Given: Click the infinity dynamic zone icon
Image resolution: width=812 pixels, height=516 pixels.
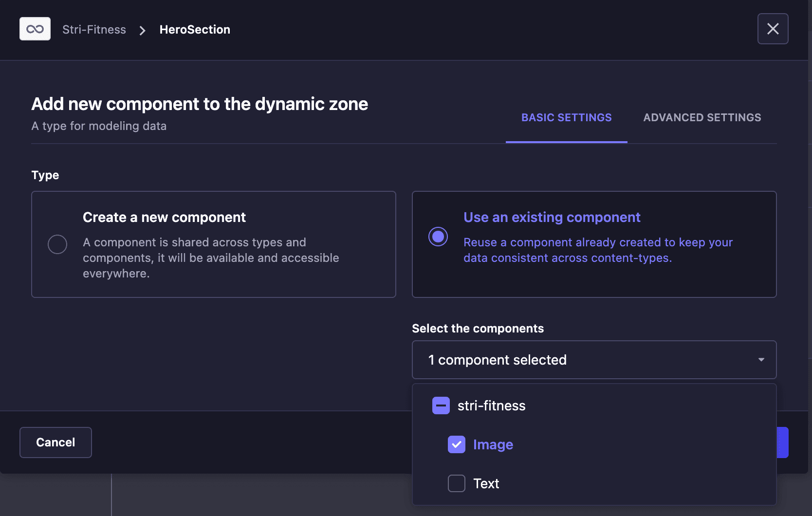Looking at the screenshot, I should point(35,29).
